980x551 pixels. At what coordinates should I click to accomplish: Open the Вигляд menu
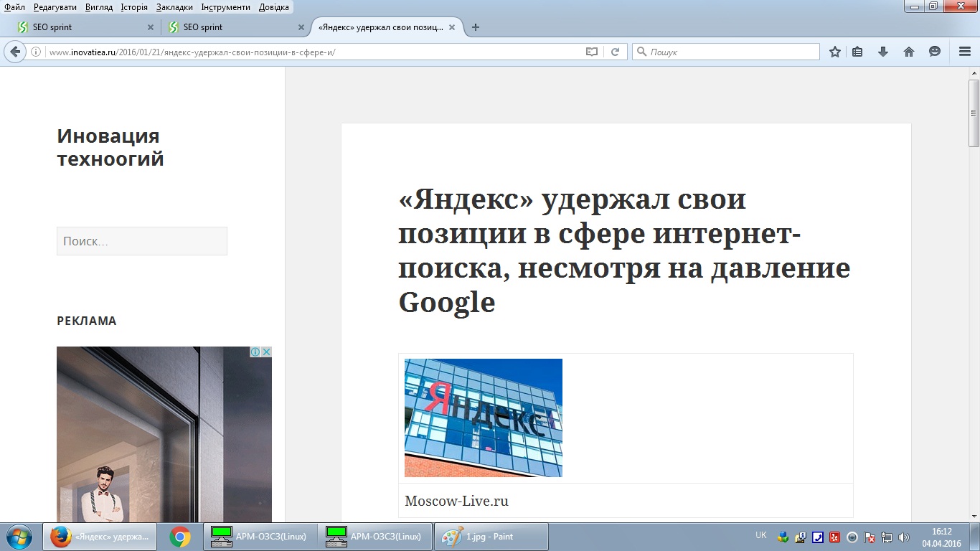99,7
